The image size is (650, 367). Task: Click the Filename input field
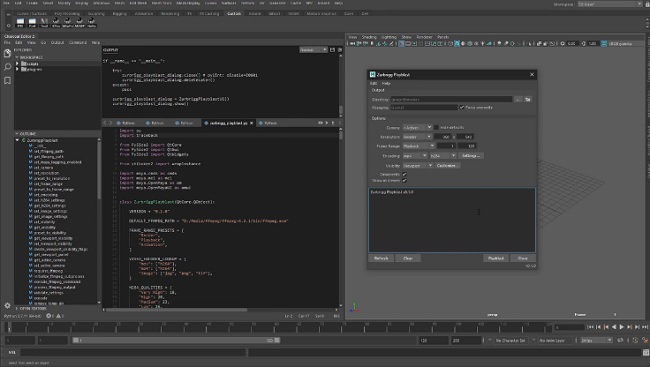pos(424,107)
